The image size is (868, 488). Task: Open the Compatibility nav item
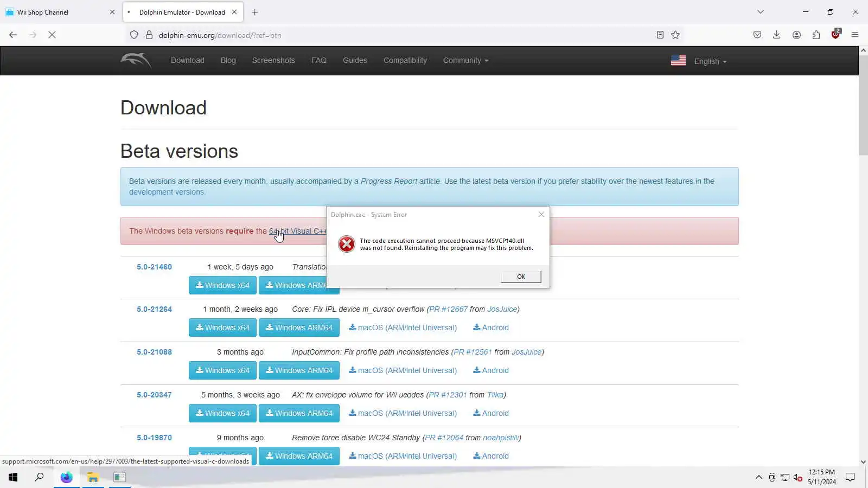pyautogui.click(x=405, y=60)
